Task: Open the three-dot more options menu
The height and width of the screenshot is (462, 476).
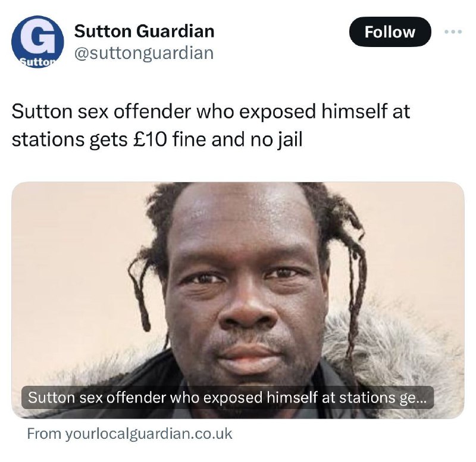Action: pyautogui.click(x=453, y=32)
